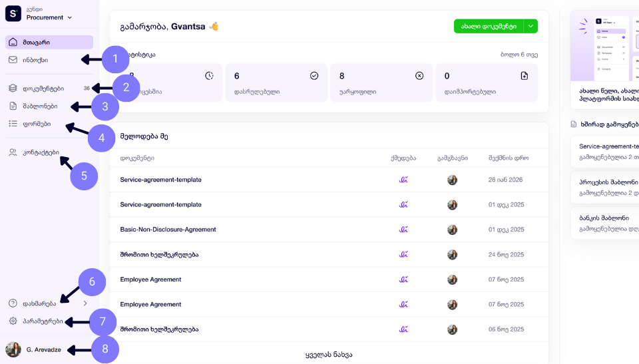Click sender avatar for Basic-Non-Disclosure-Agreement row
This screenshot has height=364, width=639.
(x=453, y=230)
